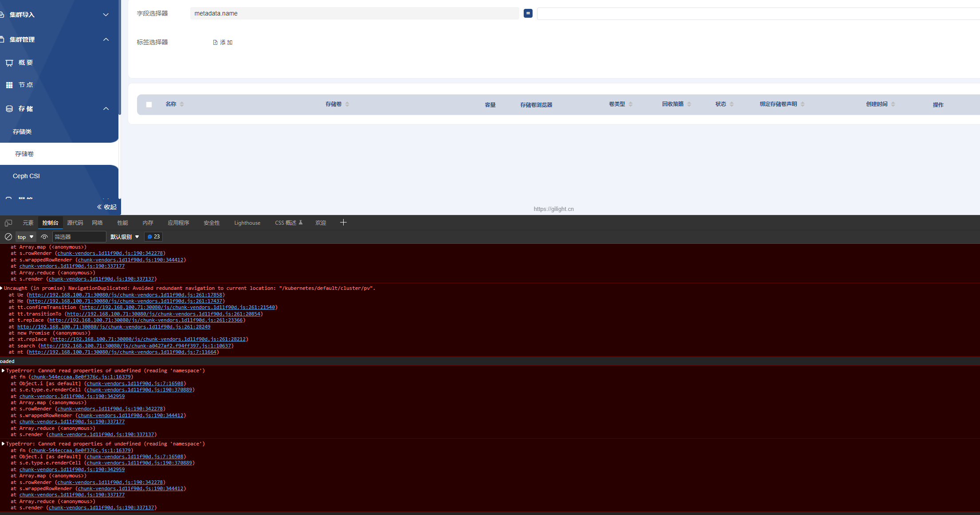Clear console with the ban icon
This screenshot has height=515, width=980.
click(8, 237)
